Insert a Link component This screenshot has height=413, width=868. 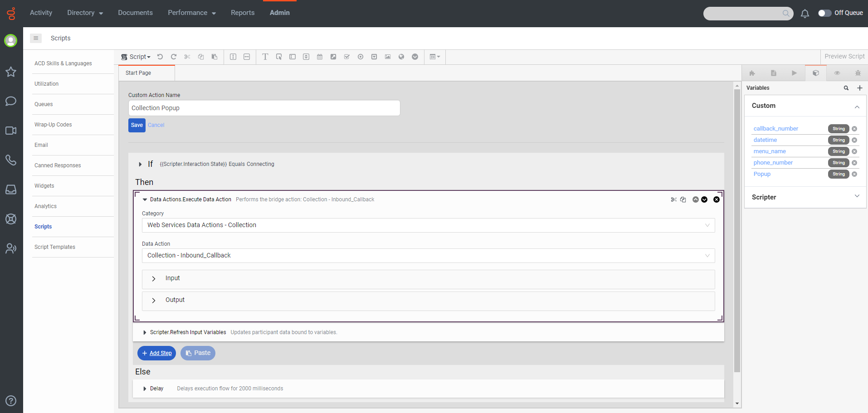click(333, 57)
